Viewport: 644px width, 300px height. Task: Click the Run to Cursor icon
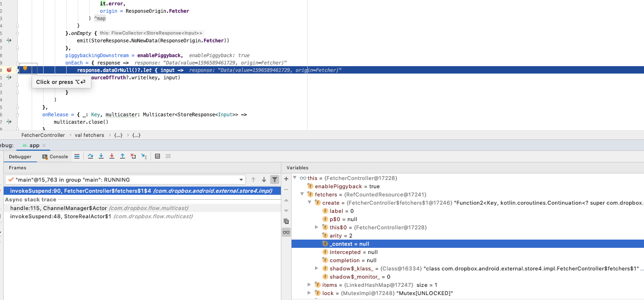pos(144,156)
